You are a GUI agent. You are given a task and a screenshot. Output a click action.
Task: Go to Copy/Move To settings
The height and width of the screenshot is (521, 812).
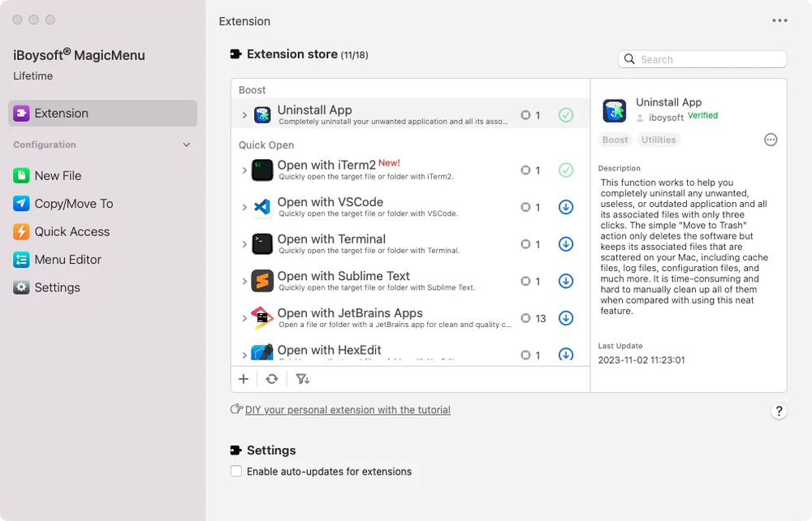(63, 204)
